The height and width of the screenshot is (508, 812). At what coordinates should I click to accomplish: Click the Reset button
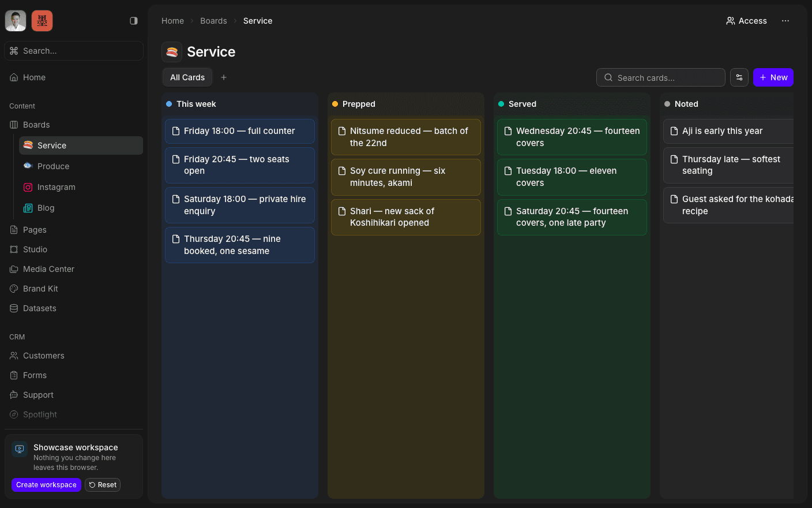[103, 485]
